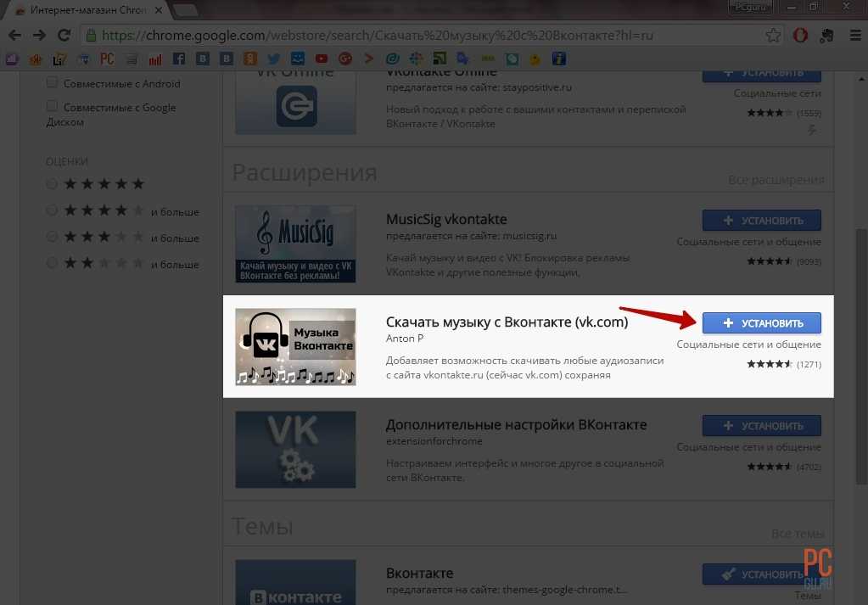Click the (1271) rating count
Viewport: 868px width, 605px height.
point(809,364)
